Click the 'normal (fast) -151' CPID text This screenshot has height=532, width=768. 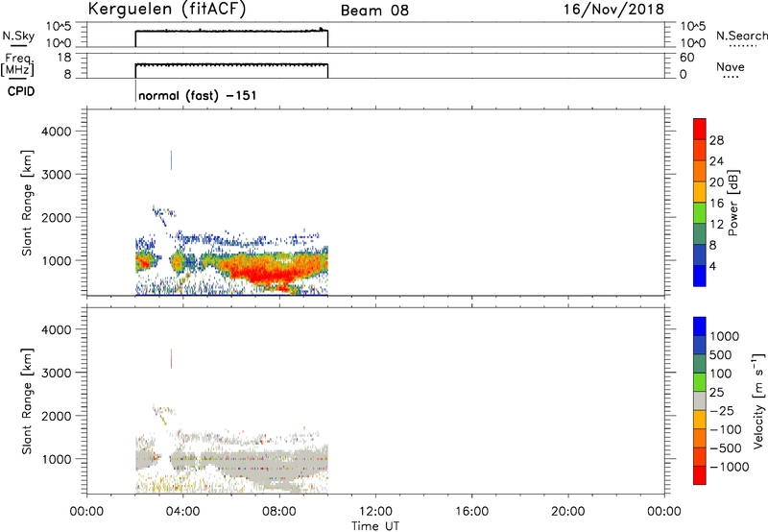click(x=198, y=95)
